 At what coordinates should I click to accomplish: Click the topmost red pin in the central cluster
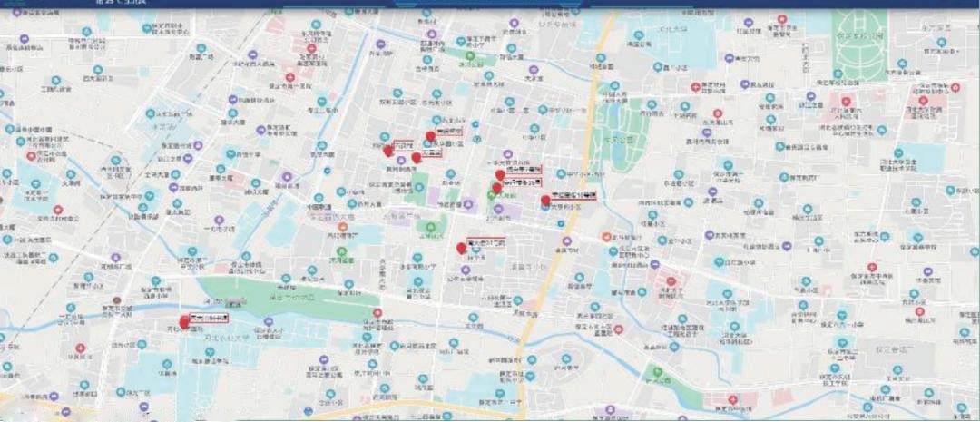point(431,137)
